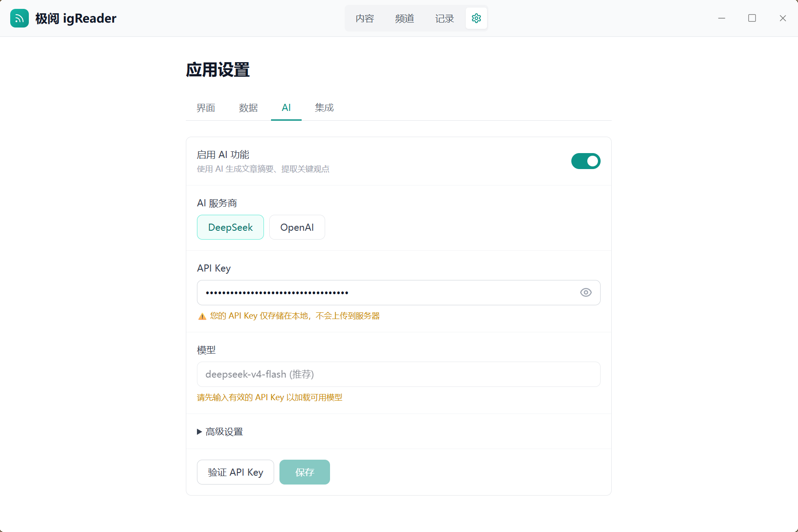Select DeepSeek as AI provider
798x532 pixels.
(230, 227)
